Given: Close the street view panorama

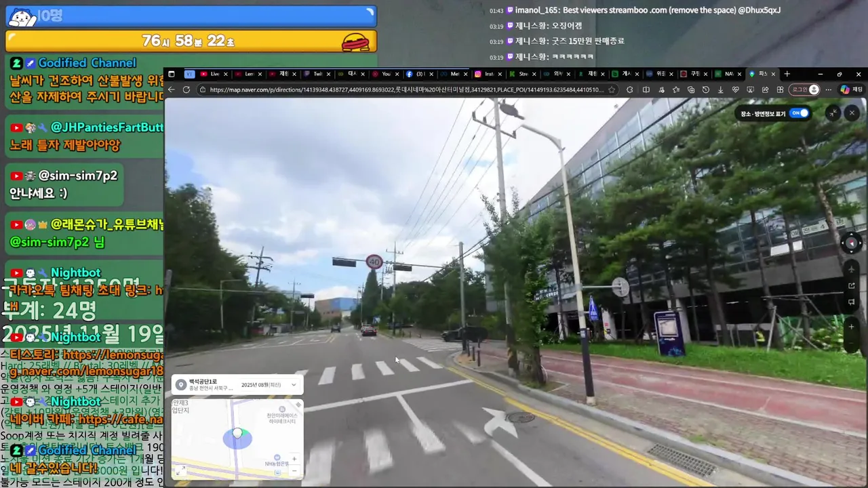Looking at the screenshot, I should [852, 113].
